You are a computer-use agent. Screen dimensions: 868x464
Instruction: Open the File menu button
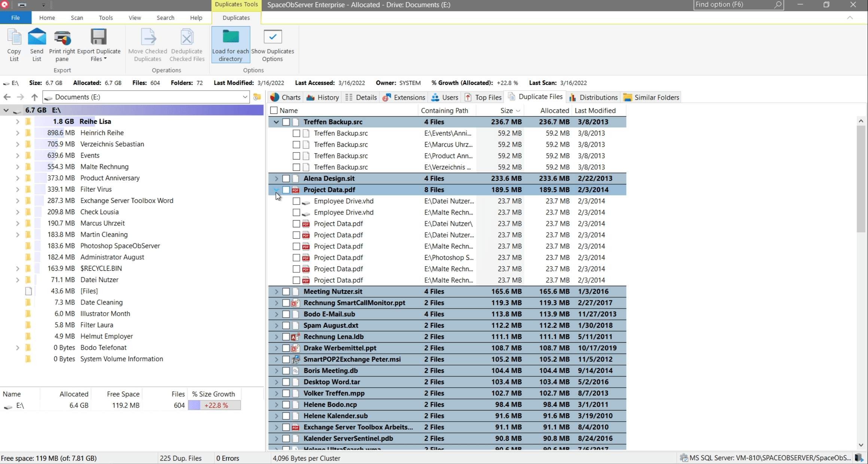15,18
